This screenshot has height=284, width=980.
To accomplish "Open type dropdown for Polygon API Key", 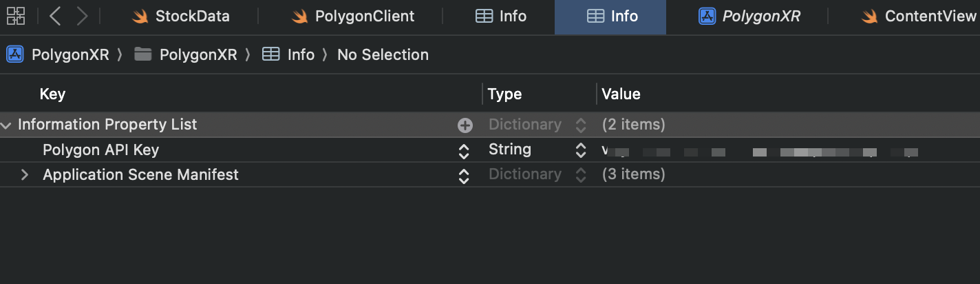I will [x=581, y=150].
